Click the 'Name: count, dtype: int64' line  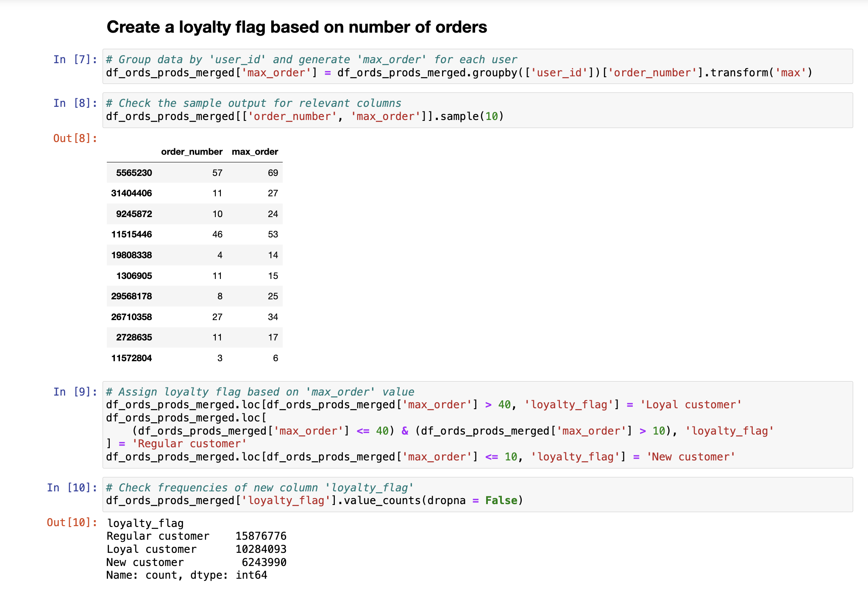coord(186,575)
